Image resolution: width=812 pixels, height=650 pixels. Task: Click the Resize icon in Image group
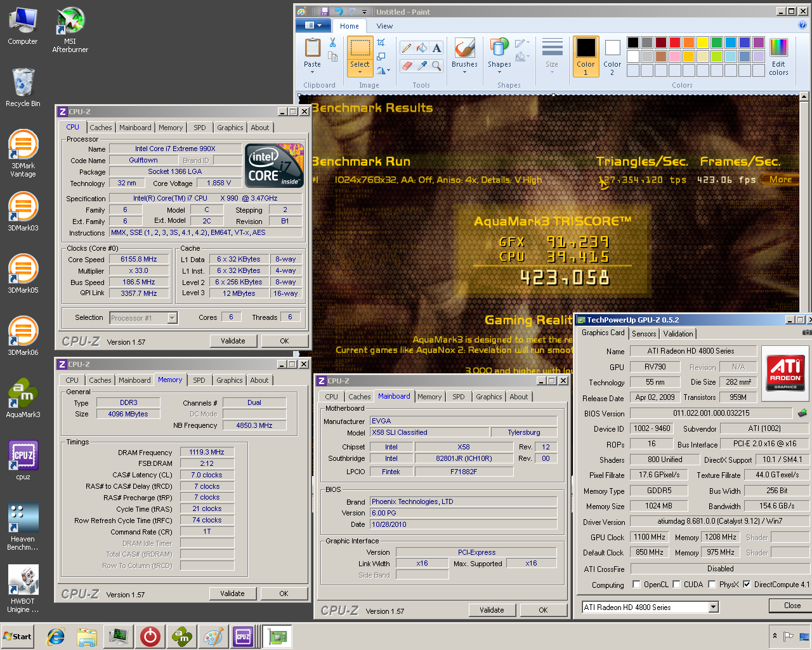click(x=381, y=56)
